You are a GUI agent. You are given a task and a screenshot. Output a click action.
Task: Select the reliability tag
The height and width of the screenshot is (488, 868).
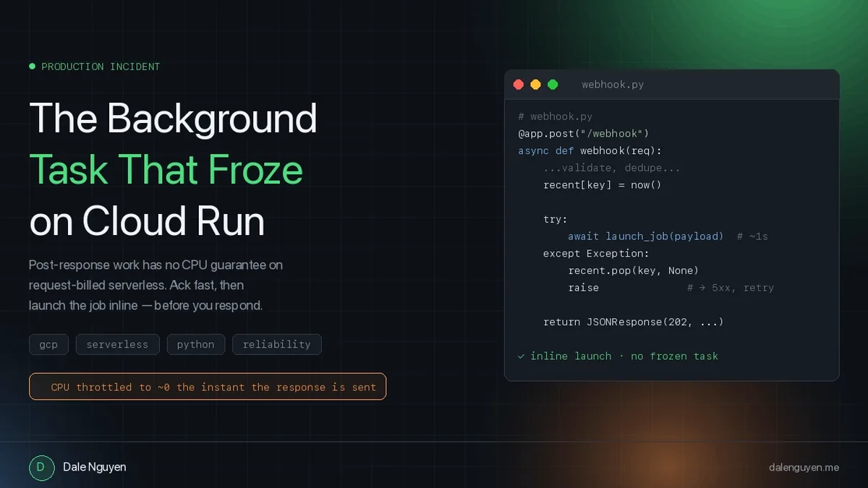click(x=276, y=344)
